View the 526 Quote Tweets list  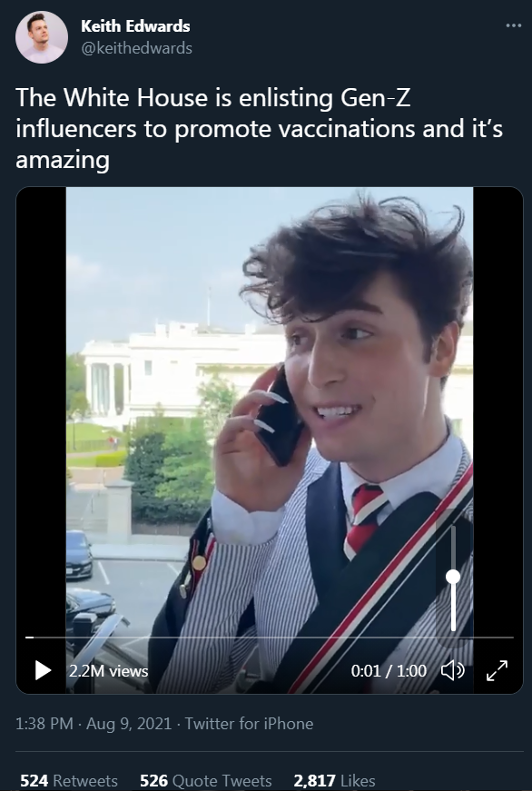(x=206, y=780)
